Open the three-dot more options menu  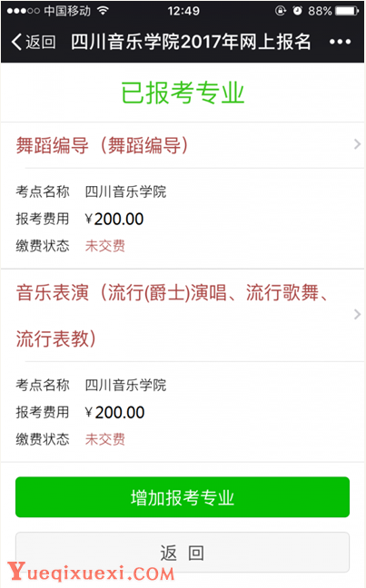coord(340,42)
